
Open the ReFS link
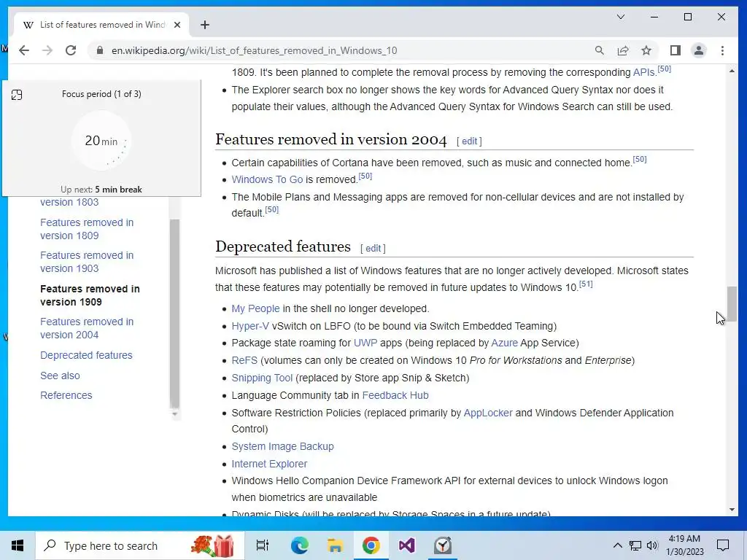pyautogui.click(x=244, y=360)
